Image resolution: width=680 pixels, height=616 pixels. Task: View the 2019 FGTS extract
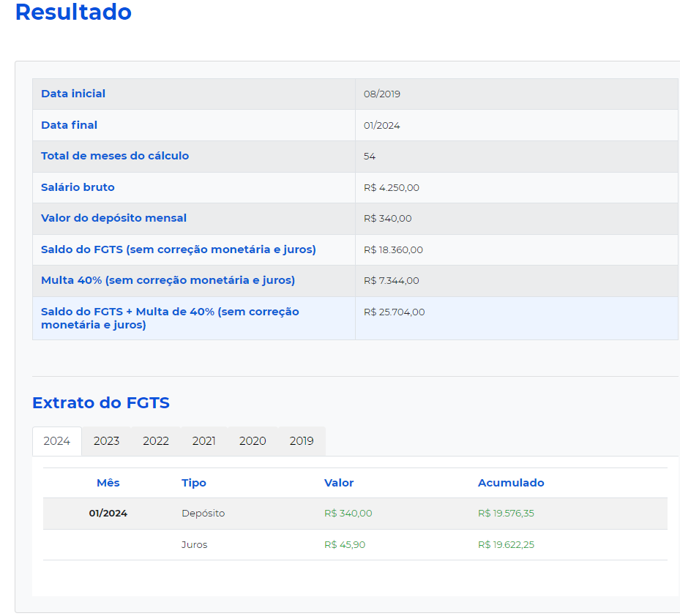pyautogui.click(x=300, y=441)
